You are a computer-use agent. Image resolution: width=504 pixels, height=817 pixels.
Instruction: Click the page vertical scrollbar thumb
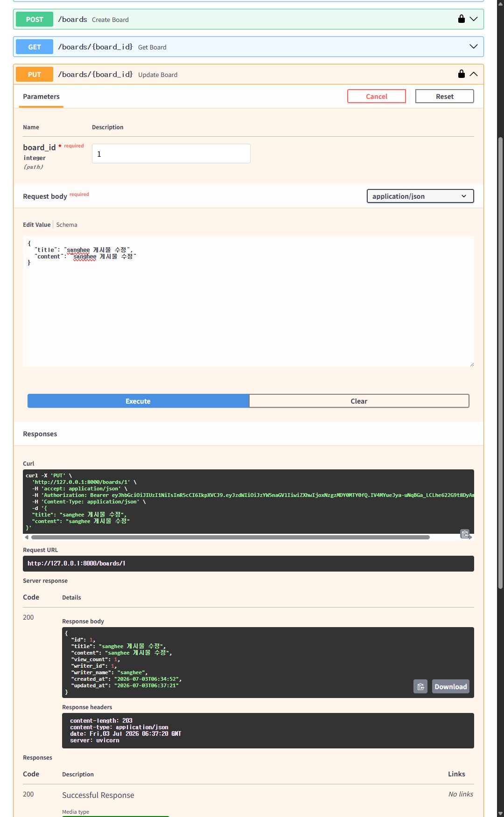500,363
